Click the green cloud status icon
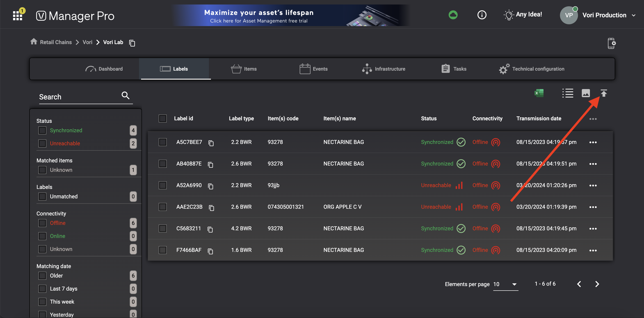The width and height of the screenshot is (644, 318). click(453, 15)
